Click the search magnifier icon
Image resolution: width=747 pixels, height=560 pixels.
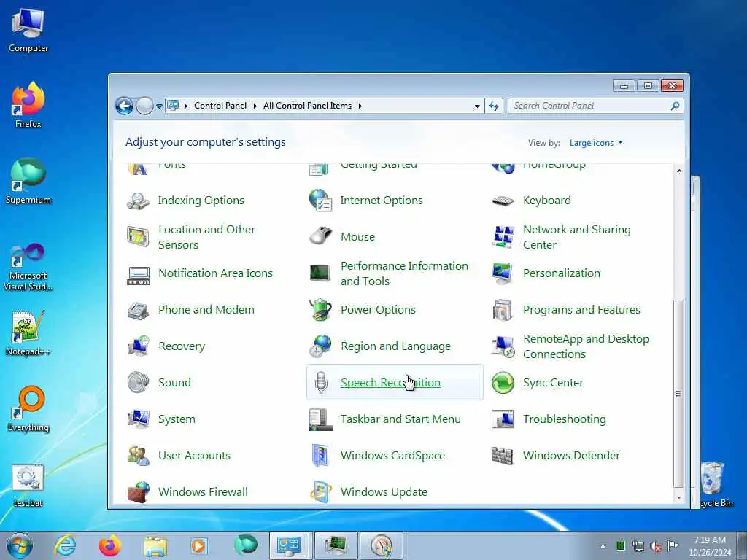675,106
